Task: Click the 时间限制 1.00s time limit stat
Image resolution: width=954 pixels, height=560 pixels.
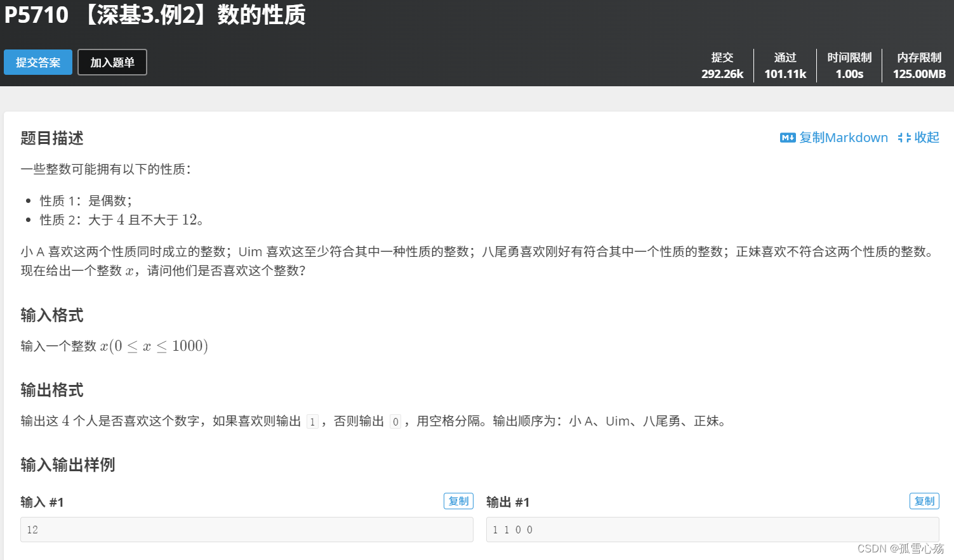Action: [849, 65]
